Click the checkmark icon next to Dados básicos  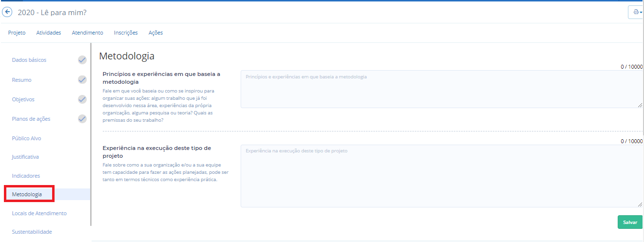tap(82, 60)
